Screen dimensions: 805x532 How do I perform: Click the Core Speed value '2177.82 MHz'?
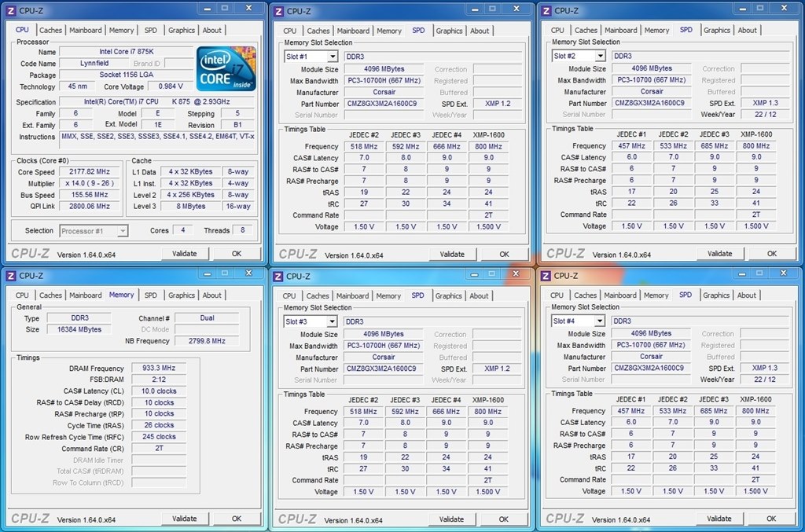tap(90, 172)
